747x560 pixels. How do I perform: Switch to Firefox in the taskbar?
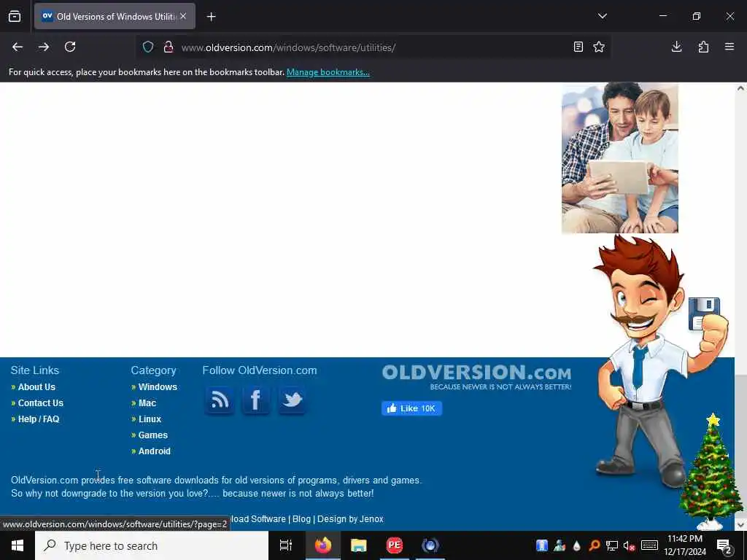click(323, 545)
